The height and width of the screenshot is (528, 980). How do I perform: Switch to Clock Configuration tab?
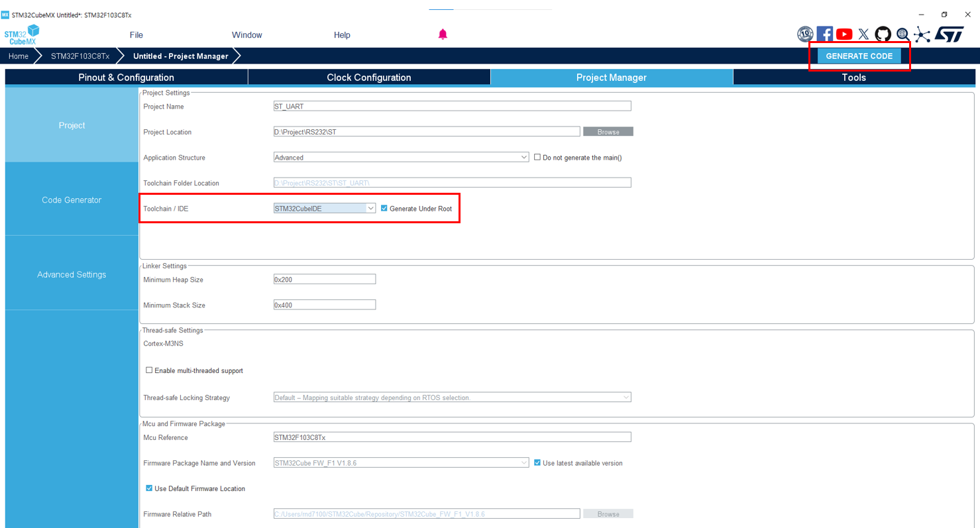(x=369, y=78)
